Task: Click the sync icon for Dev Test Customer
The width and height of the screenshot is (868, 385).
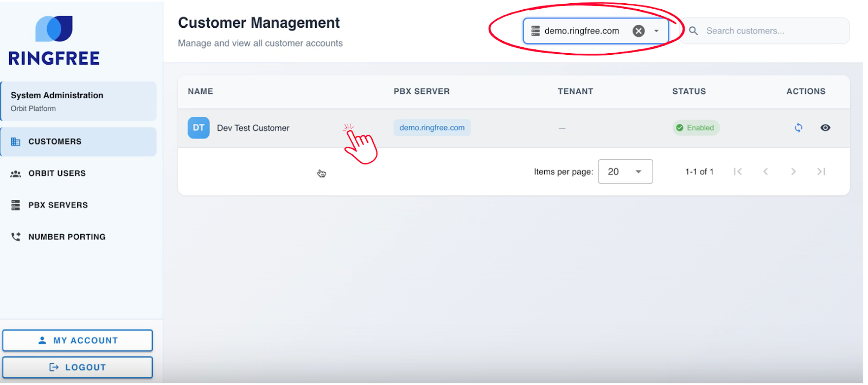Action: pyautogui.click(x=798, y=128)
